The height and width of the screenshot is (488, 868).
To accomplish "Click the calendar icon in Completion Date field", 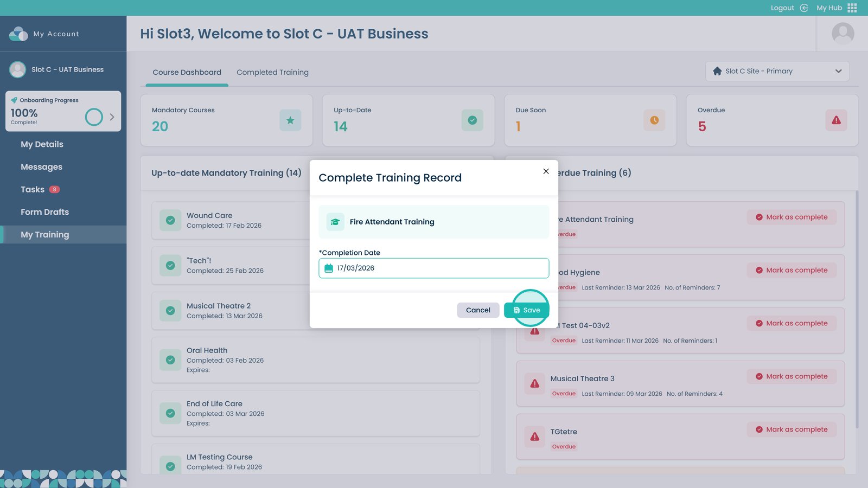I will coord(329,268).
